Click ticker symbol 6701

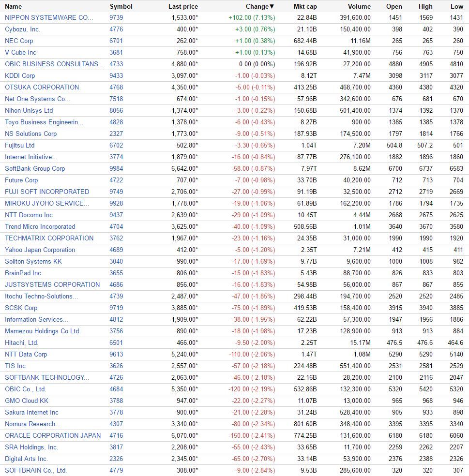116,41
